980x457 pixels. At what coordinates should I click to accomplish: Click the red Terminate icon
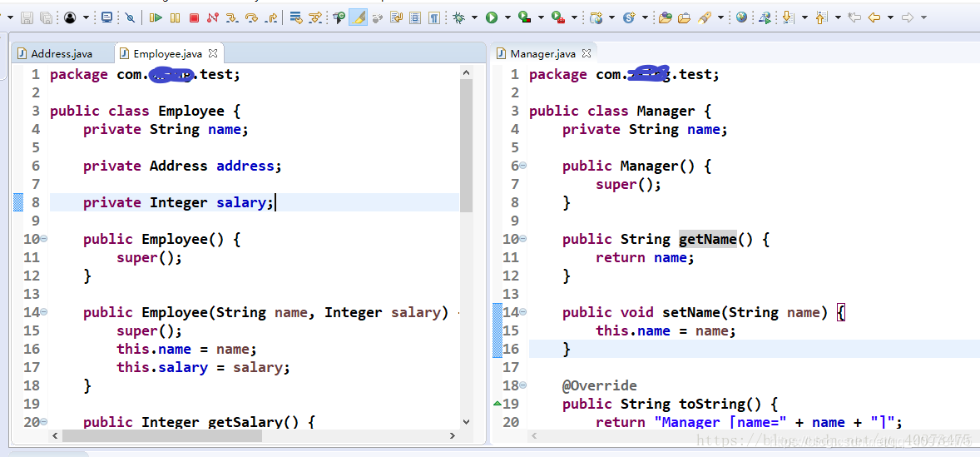tap(194, 18)
